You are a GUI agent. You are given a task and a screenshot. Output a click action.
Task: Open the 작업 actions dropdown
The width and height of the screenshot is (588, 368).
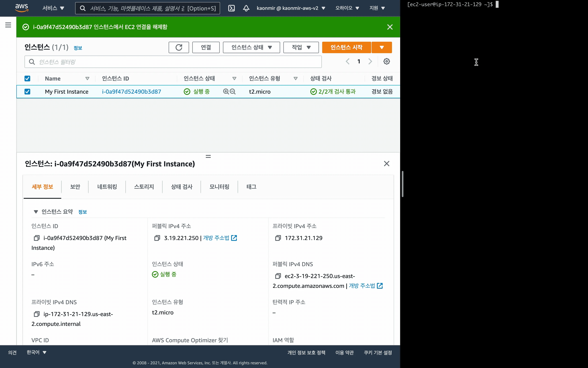pos(301,47)
